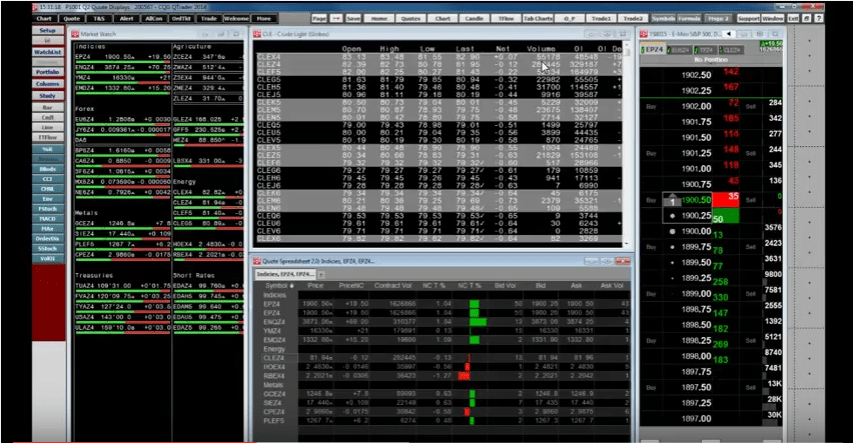This screenshot has width=853, height=443.
Task: Click the WatchList sidebar button
Action: 48,52
